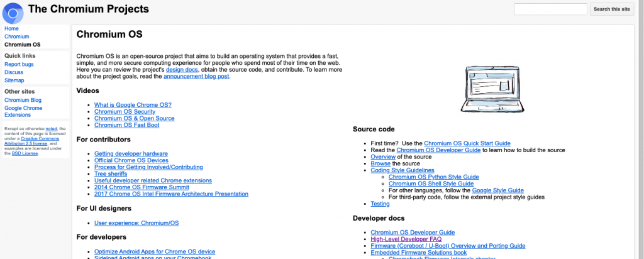Open Chromium OS Python Style Guide link

click(x=434, y=177)
